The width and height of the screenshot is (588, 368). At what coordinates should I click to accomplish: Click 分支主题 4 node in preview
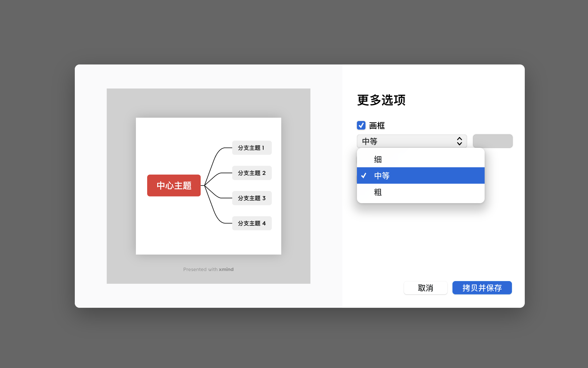pos(252,223)
